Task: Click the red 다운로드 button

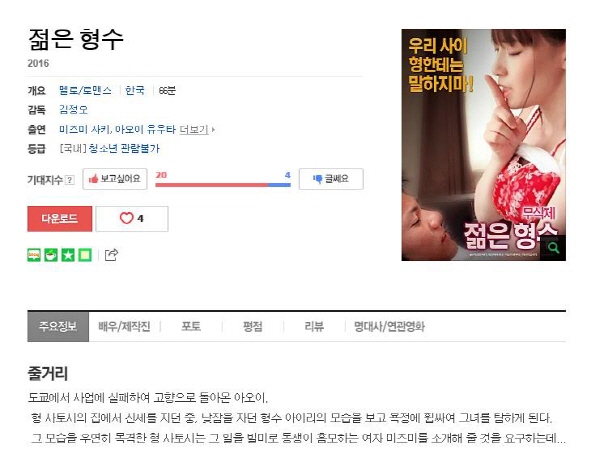Action: (60, 218)
